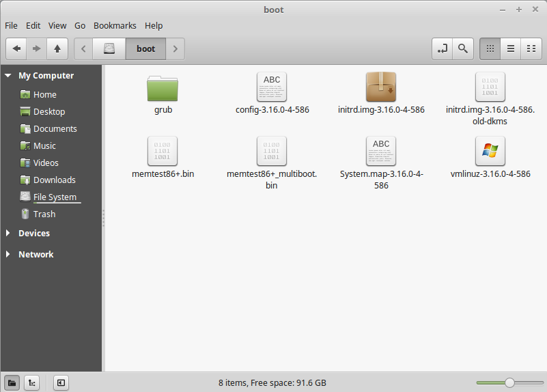The height and width of the screenshot is (392, 547).
Task: Click the Trash can icon in sidebar
Action: [x=25, y=214]
